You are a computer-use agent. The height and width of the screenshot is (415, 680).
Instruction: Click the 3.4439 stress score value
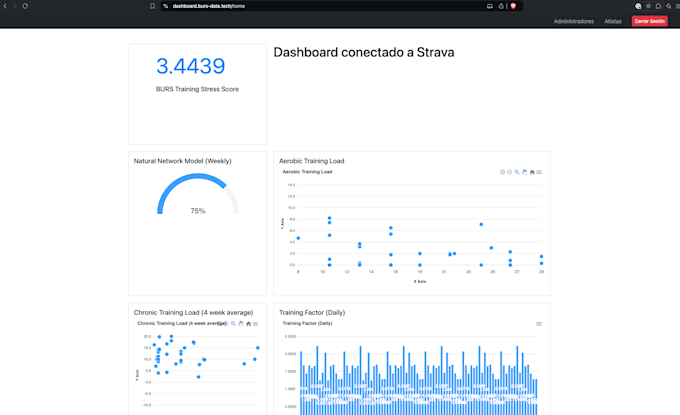[x=191, y=66]
